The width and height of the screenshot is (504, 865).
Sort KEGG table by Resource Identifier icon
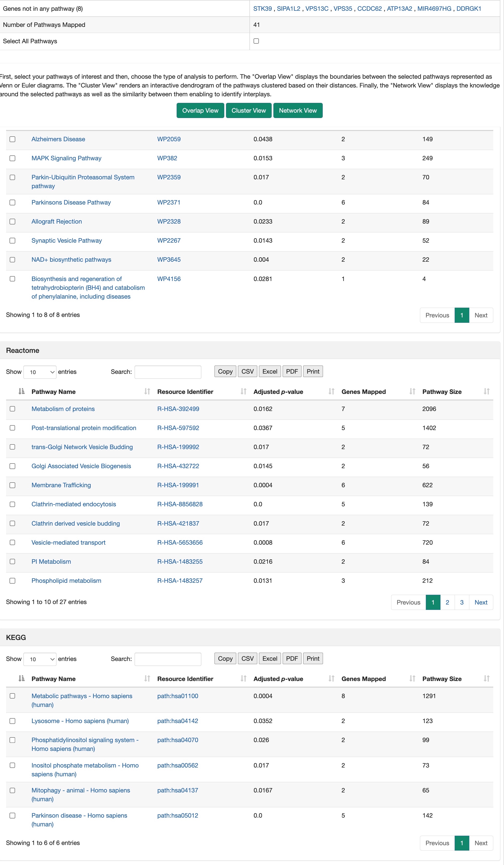(x=244, y=678)
